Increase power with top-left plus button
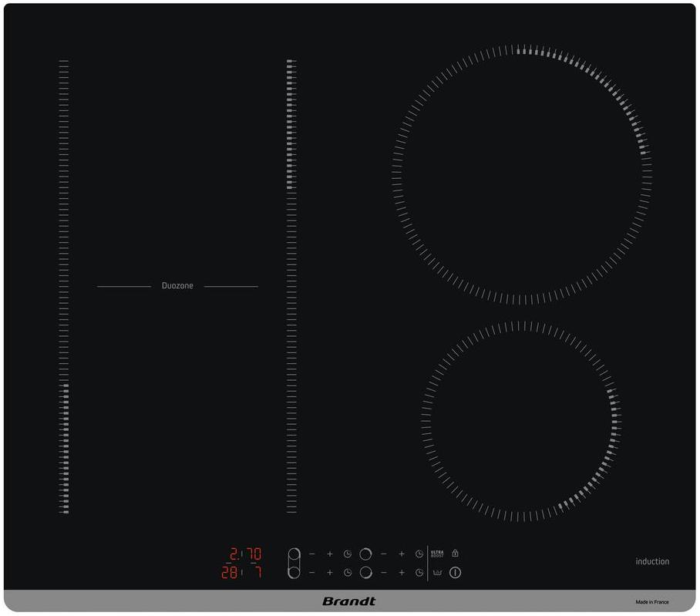The image size is (700, 616). [x=330, y=554]
